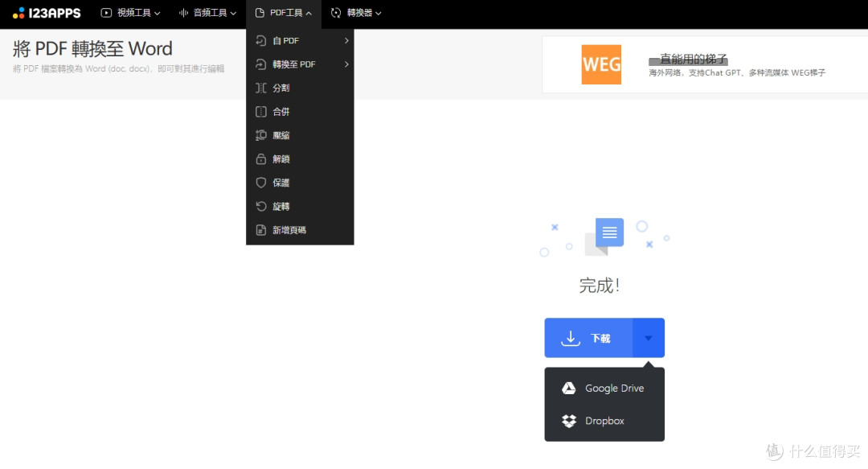Choose 新增頁碼 from PDF menu

pos(300,230)
